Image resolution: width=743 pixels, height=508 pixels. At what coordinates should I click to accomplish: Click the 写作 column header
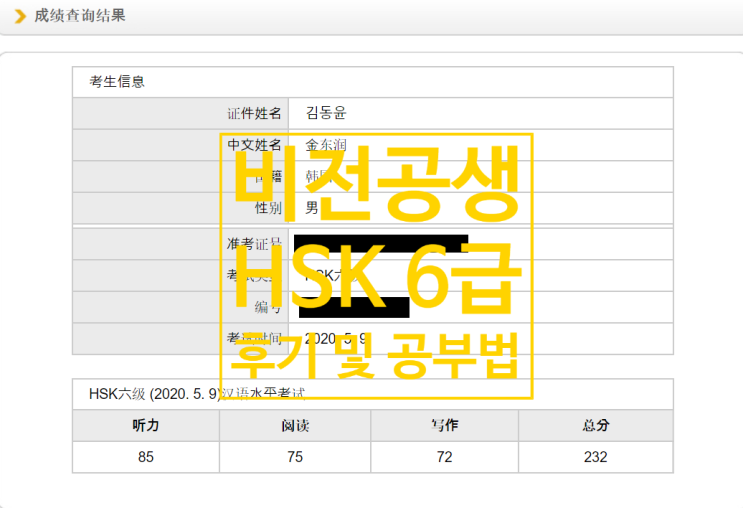pyautogui.click(x=444, y=426)
